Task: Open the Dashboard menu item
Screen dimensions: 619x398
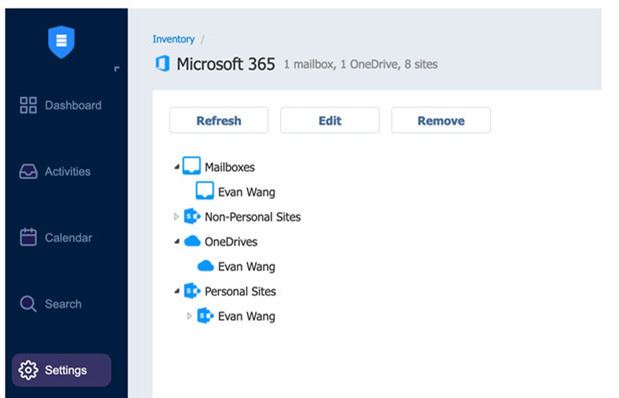Action: pos(62,105)
